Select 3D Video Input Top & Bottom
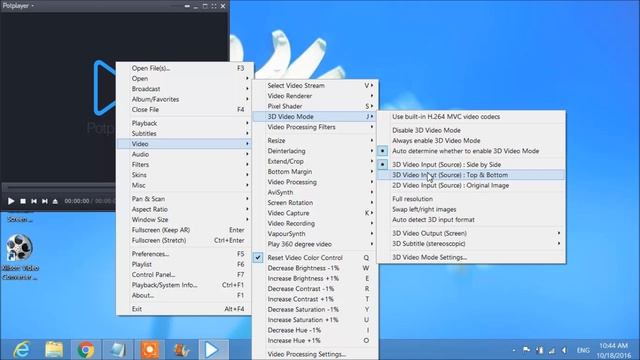The image size is (640, 360). click(471, 175)
